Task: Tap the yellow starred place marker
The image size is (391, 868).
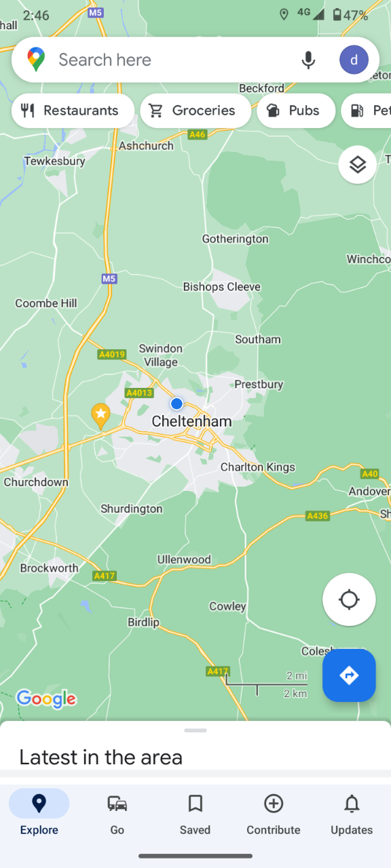Action: tap(101, 416)
